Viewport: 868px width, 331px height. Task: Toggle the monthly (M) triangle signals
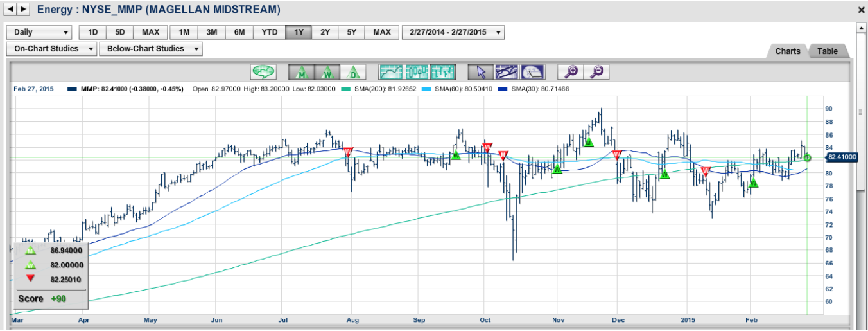click(300, 72)
